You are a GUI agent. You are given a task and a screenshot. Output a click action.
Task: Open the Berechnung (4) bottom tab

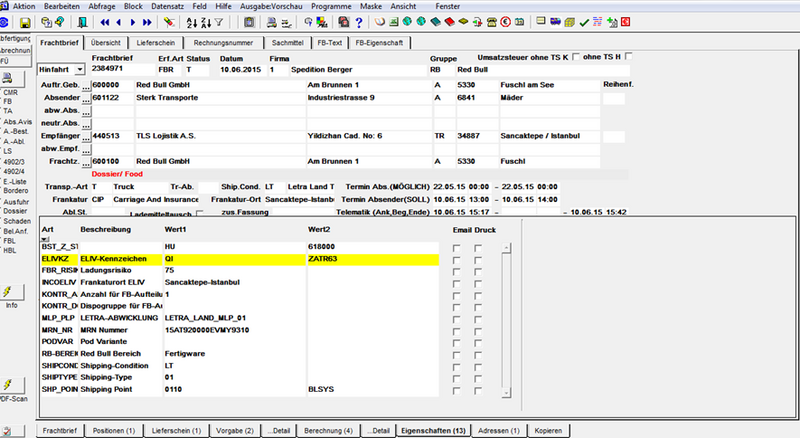[328, 430]
